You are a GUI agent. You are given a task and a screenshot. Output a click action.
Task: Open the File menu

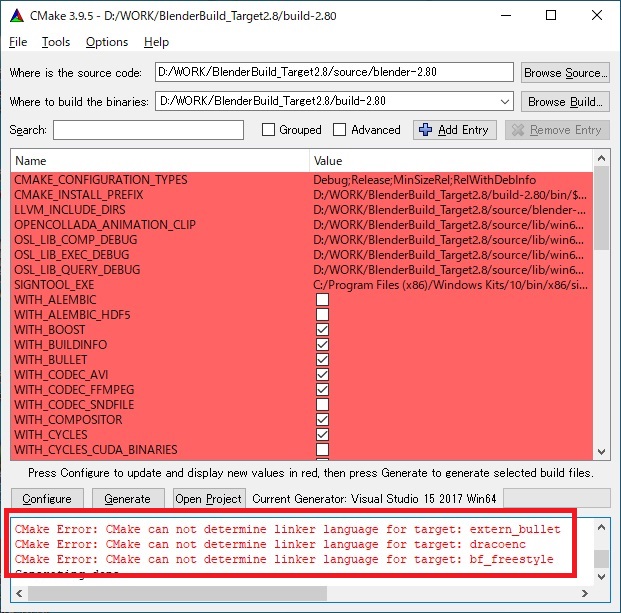pyautogui.click(x=18, y=42)
